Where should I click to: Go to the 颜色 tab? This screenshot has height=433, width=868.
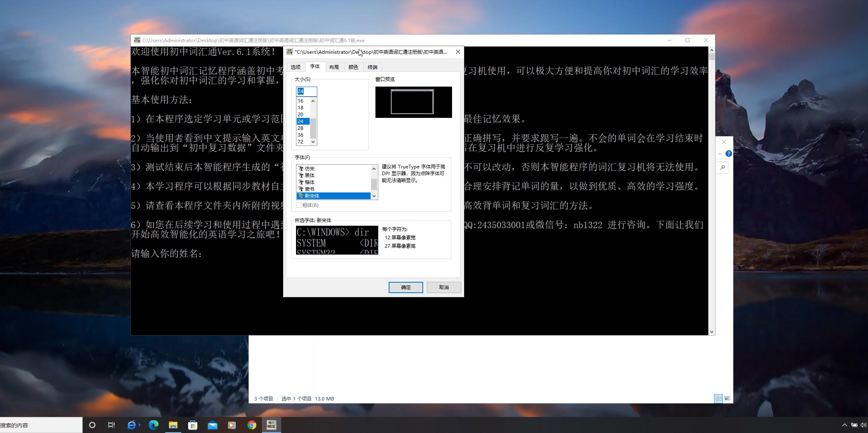tap(353, 67)
